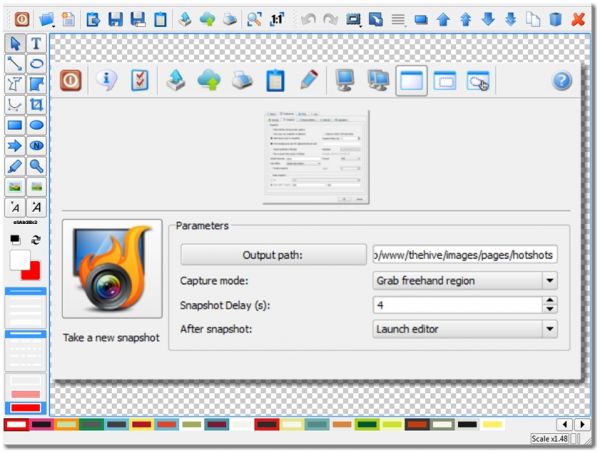The height and width of the screenshot is (453, 600).
Task: Select the blue arrow shape tool
Action: pos(15,146)
